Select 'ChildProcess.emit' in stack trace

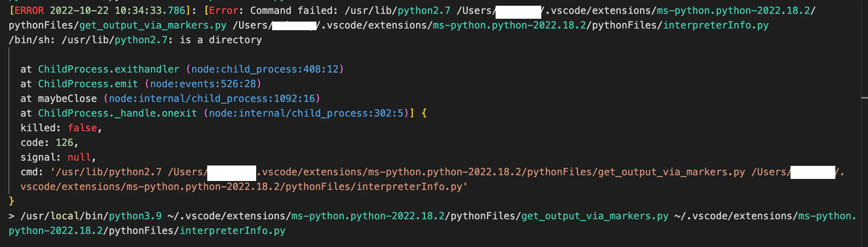point(88,84)
